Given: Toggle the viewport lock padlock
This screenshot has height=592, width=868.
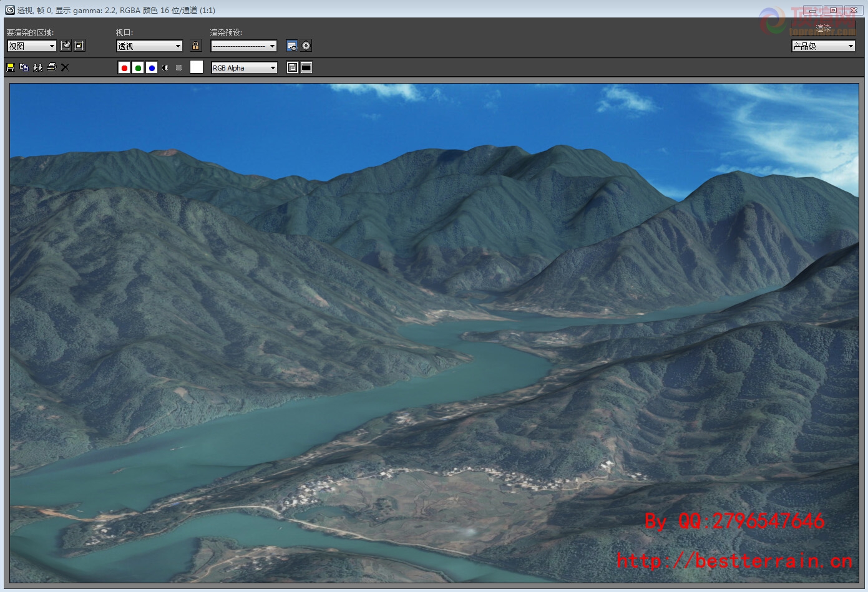Looking at the screenshot, I should [196, 46].
